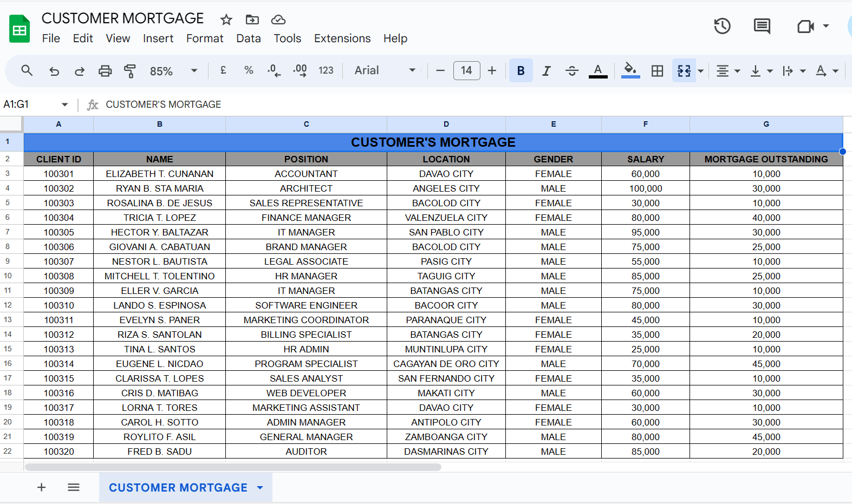Open more number formats 123
Image resolution: width=852 pixels, height=504 pixels.
pyautogui.click(x=326, y=70)
